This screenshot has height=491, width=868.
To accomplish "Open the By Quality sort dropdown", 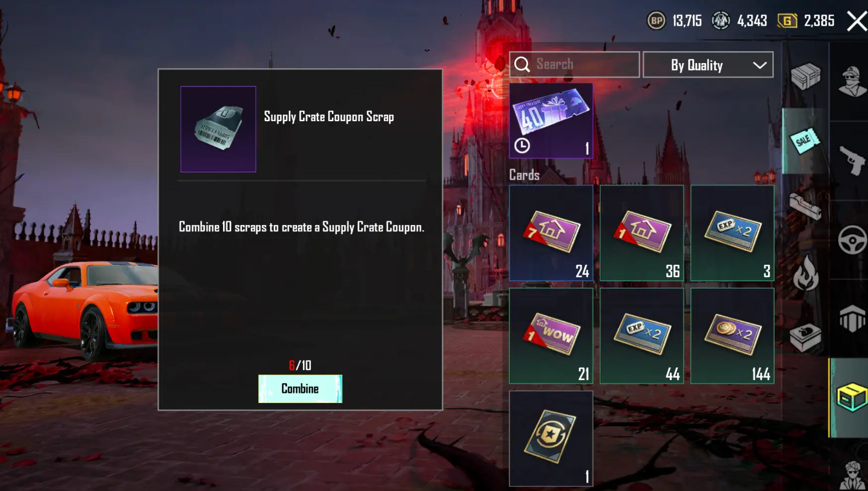I will (x=708, y=65).
